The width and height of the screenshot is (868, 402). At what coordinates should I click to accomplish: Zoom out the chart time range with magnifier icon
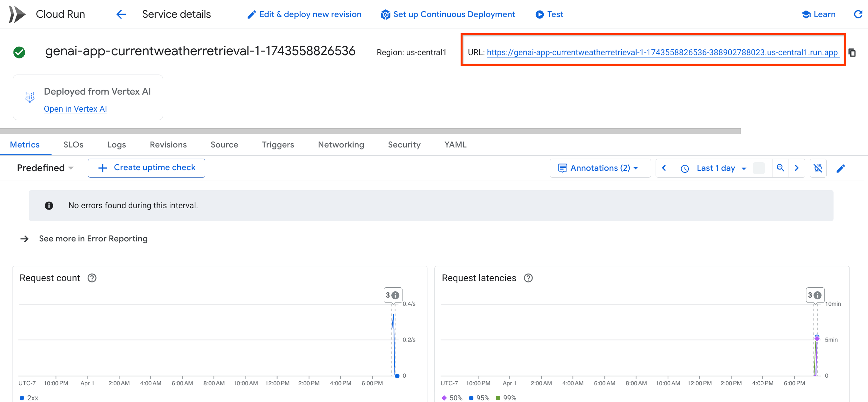point(781,168)
